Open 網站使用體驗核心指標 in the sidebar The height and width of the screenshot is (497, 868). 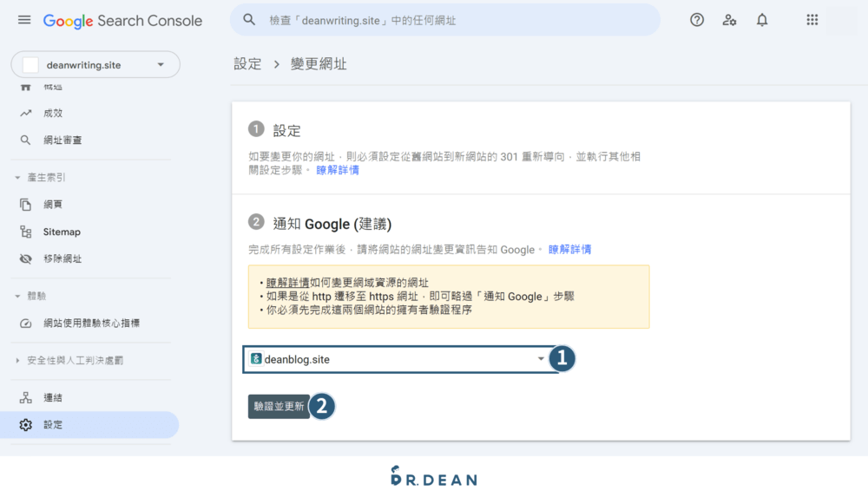point(89,324)
